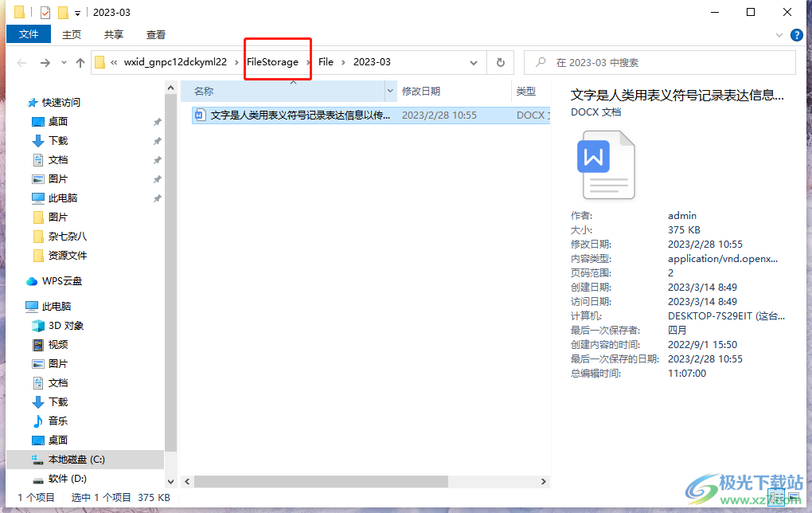Open the 视频 folder

(58, 345)
